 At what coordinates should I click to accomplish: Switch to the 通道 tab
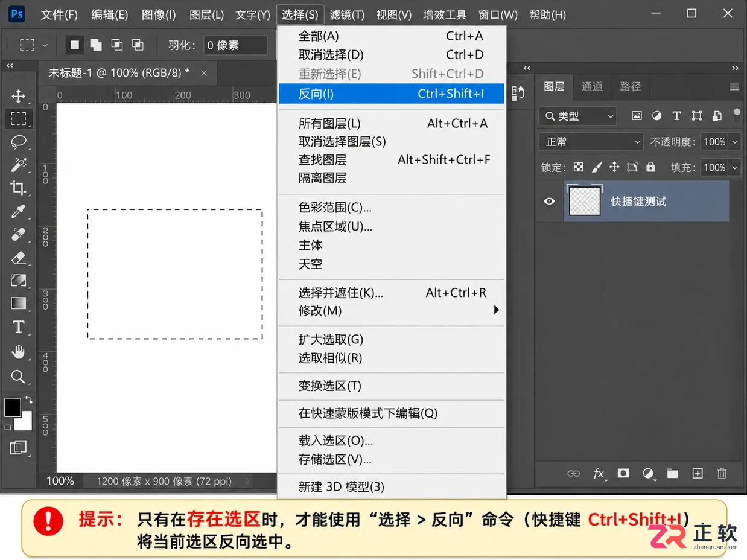click(x=592, y=87)
